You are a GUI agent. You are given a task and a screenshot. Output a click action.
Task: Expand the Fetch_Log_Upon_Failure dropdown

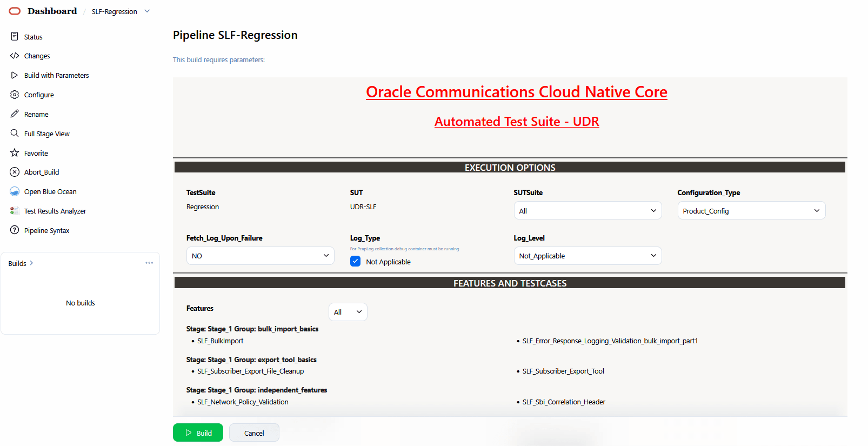point(260,256)
